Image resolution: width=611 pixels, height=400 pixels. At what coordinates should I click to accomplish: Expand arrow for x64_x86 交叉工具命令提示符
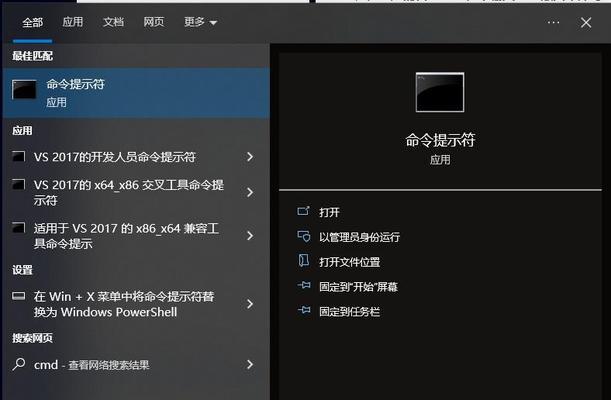point(250,192)
